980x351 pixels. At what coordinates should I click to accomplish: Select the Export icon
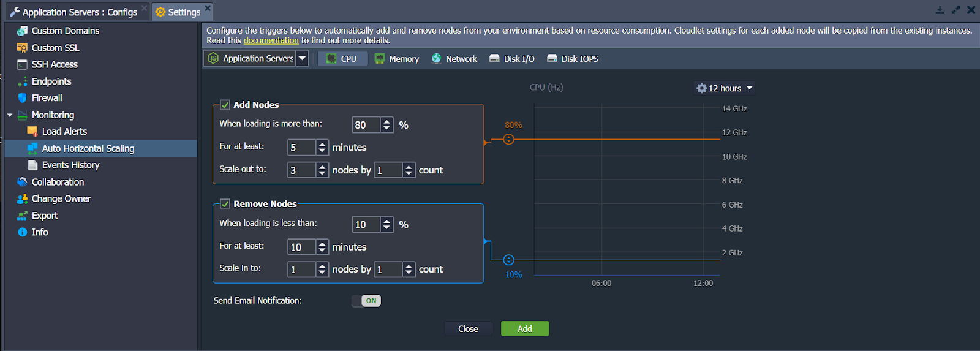(22, 216)
